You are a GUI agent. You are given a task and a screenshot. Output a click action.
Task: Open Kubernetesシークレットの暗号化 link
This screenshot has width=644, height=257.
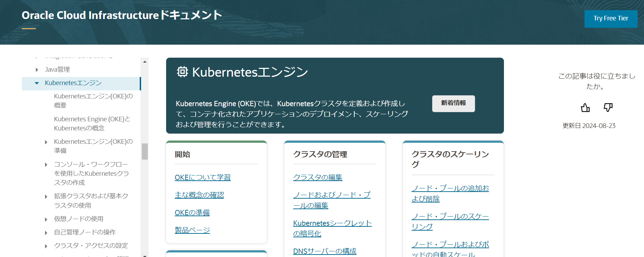coord(333,228)
